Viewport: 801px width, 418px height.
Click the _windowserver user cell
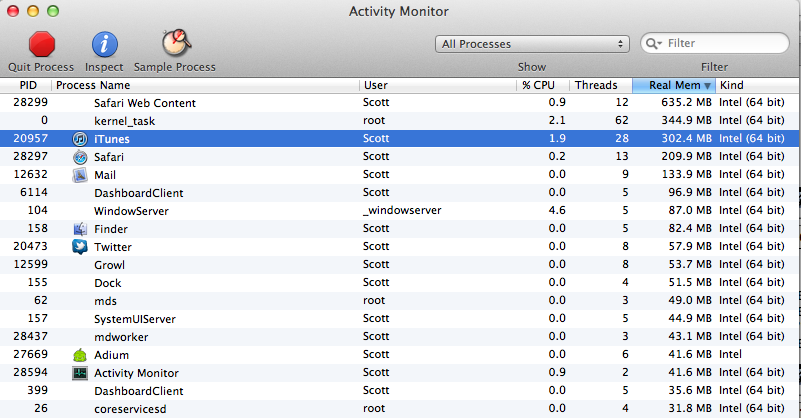[x=402, y=211]
